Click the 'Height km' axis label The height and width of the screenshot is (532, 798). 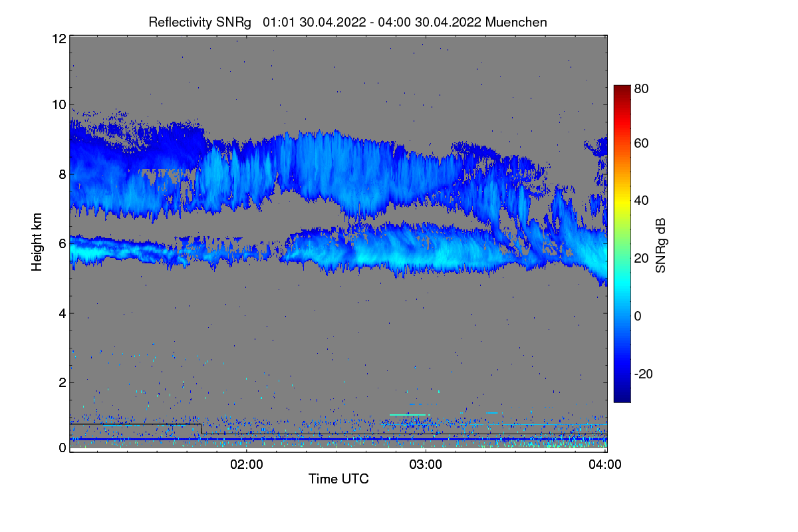pos(37,243)
